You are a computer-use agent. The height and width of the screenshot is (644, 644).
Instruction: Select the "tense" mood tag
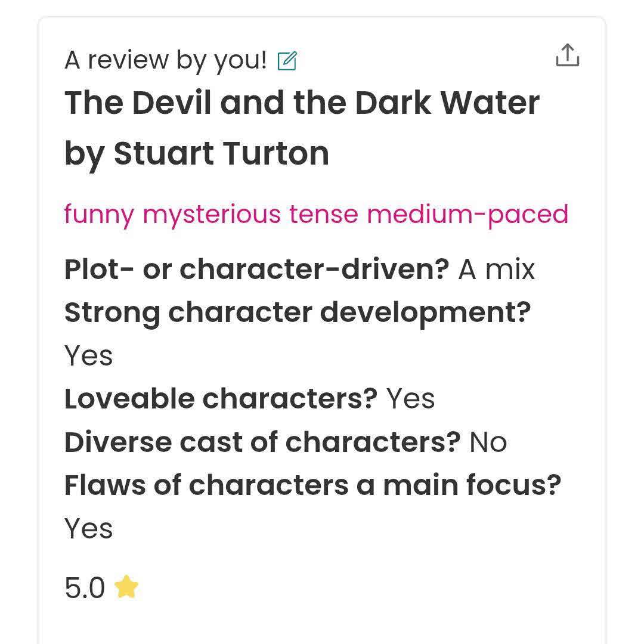pyautogui.click(x=323, y=215)
